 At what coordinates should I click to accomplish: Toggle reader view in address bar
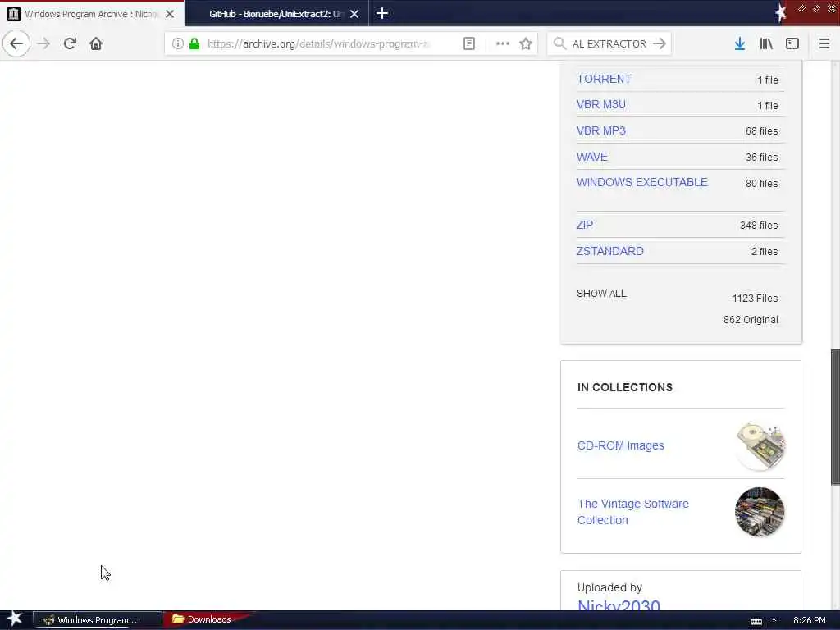pos(468,43)
